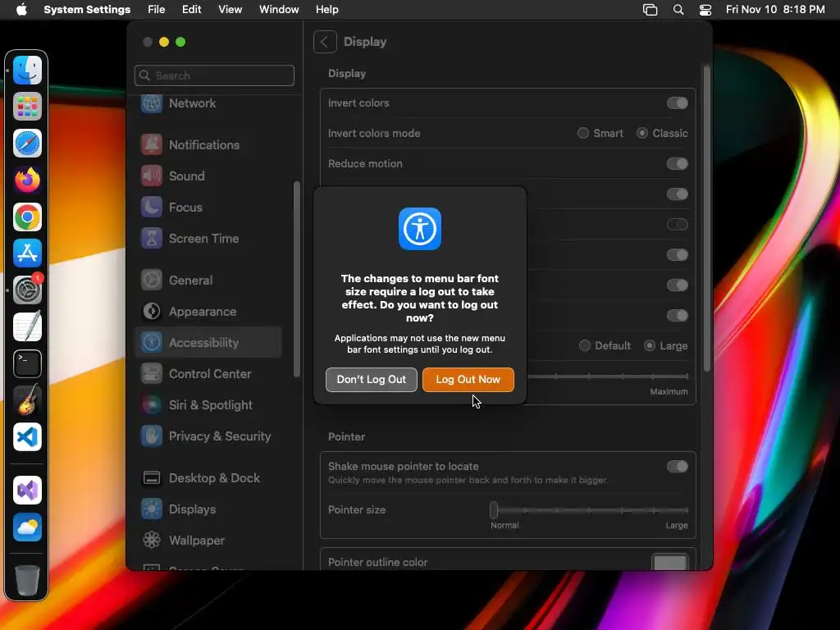Toggle Shake mouse pointer to locate
The height and width of the screenshot is (630, 840).
pos(677,466)
